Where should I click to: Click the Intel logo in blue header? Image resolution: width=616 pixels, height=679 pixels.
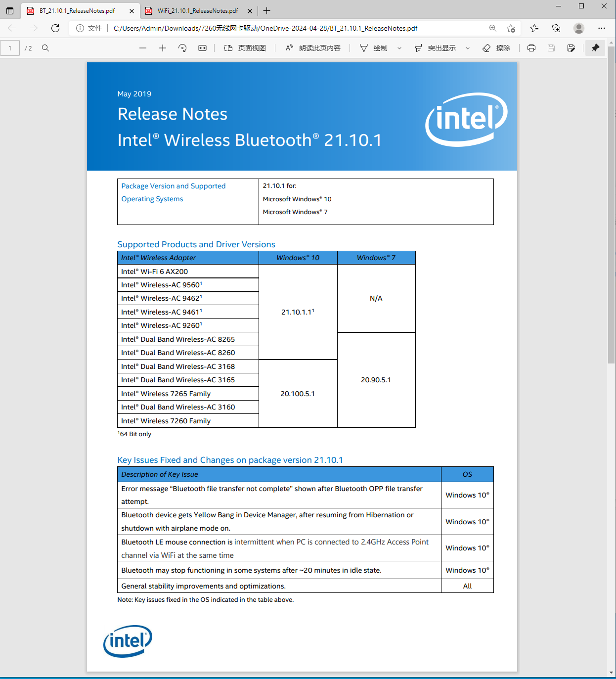pyautogui.click(x=466, y=119)
